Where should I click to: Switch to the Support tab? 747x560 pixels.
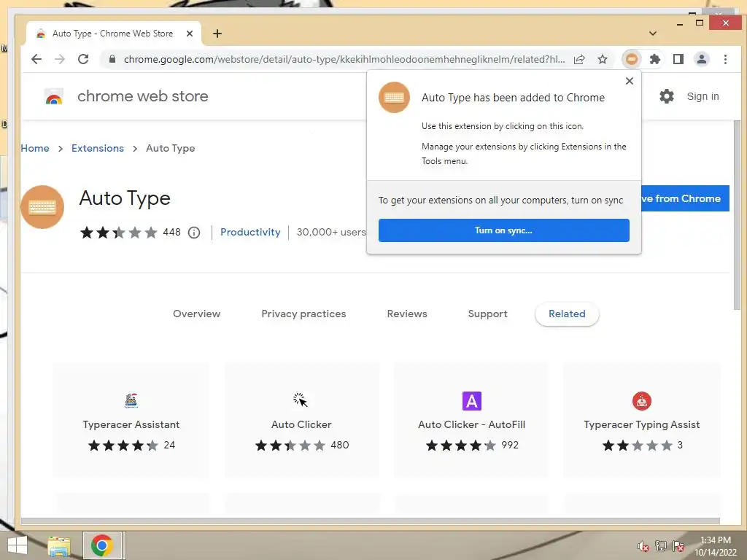tap(488, 314)
